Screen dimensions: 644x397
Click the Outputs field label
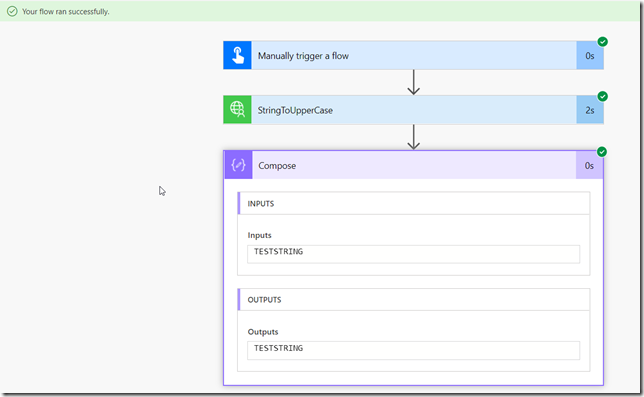[x=263, y=332]
